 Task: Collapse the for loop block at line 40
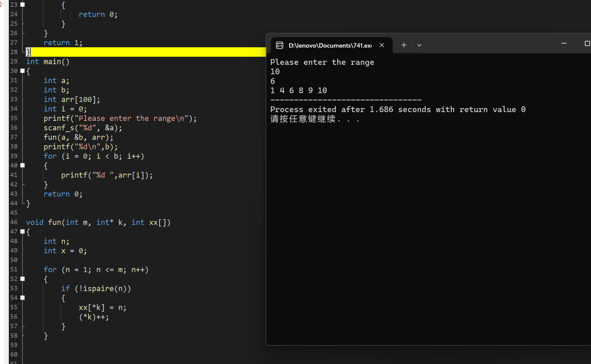click(x=23, y=165)
